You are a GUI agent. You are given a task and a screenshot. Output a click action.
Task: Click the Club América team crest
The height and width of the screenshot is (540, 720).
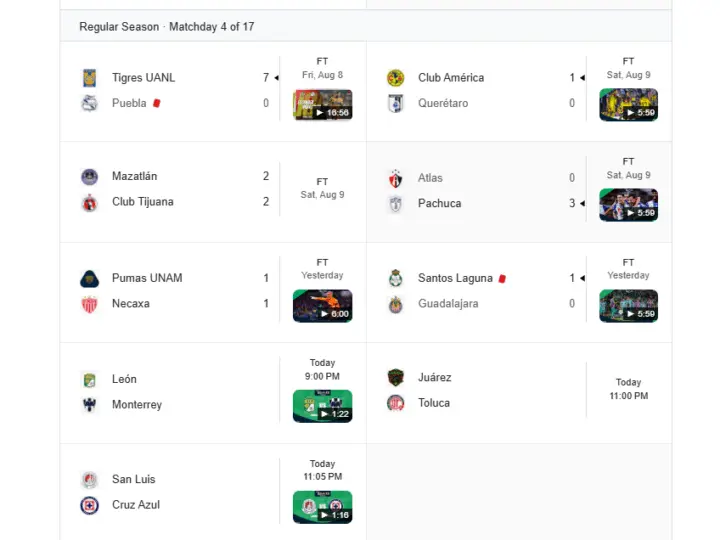point(395,78)
